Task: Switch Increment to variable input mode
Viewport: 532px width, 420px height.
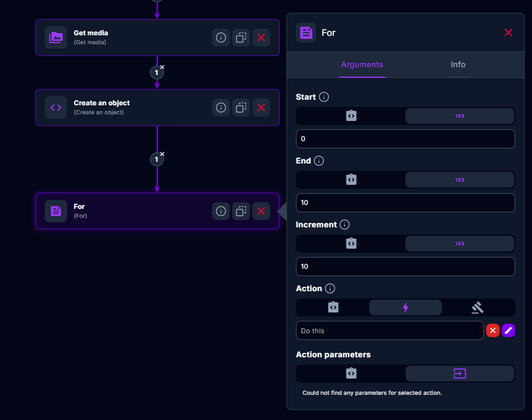Action: point(351,244)
